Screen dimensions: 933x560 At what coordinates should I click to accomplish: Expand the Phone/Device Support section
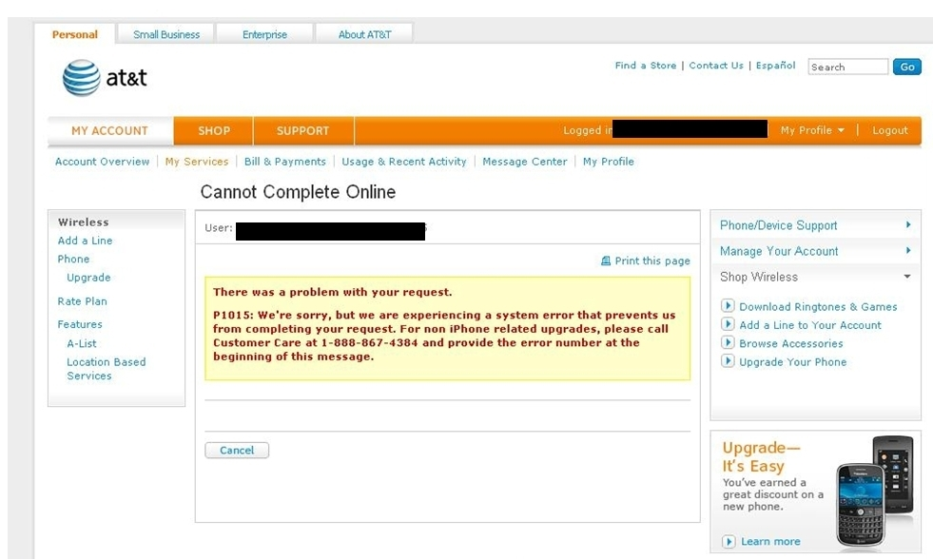pos(815,225)
